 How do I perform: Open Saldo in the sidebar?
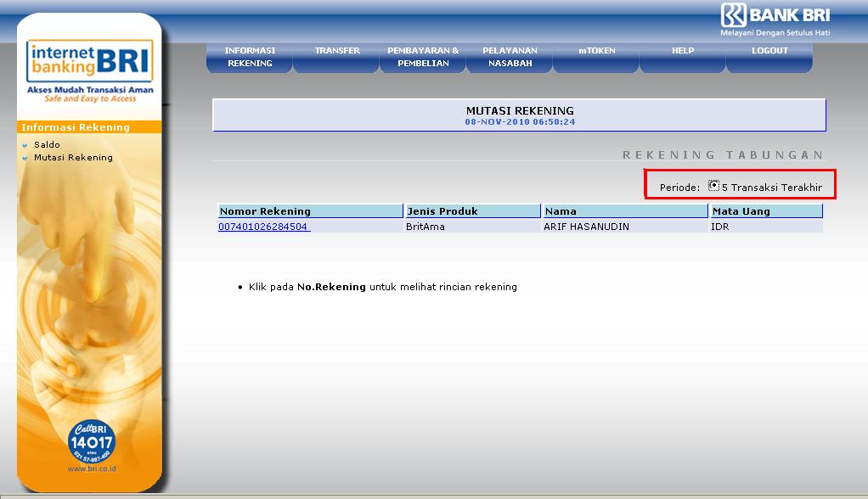click(x=47, y=145)
